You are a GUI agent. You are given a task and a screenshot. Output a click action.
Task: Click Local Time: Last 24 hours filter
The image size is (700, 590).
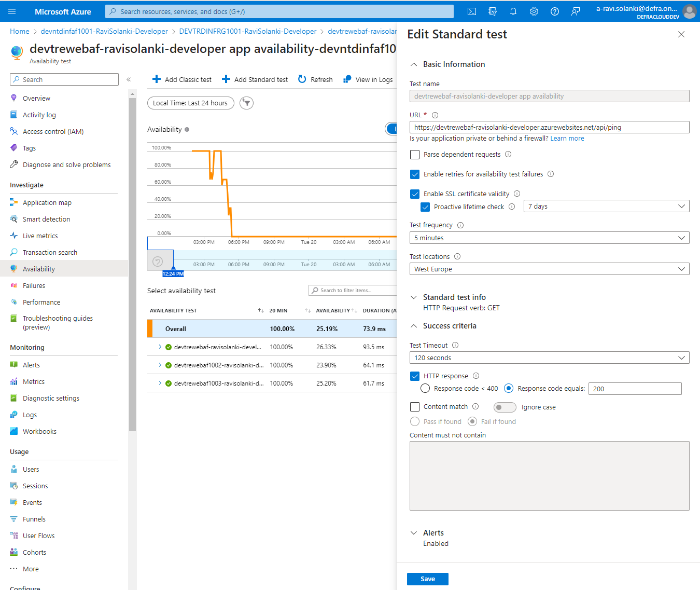[x=191, y=103]
